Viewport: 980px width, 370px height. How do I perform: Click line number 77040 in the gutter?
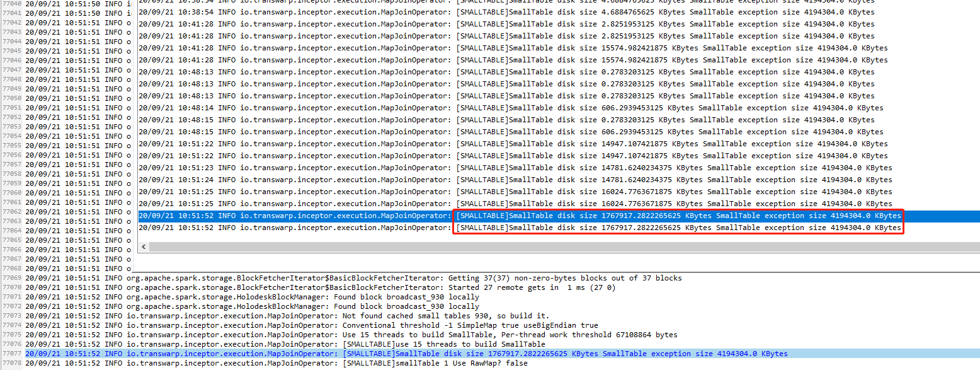pyautogui.click(x=12, y=4)
